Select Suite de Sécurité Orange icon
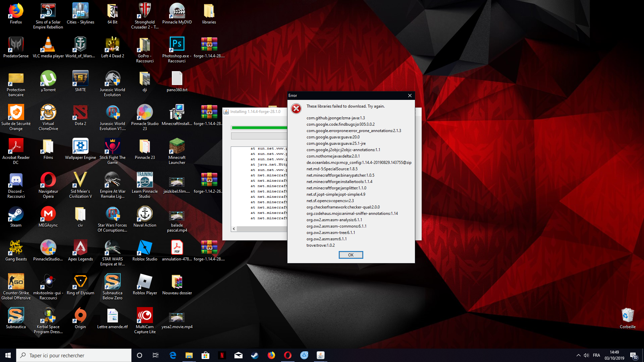Screen dimensions: 644x362 click(x=16, y=118)
